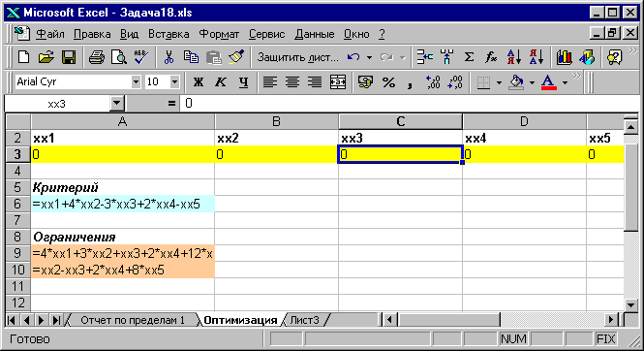Image resolution: width=644 pixels, height=351 pixels.
Task: Select cell A10 with xx2-xx3 formula
Action: pyautogui.click(x=122, y=270)
